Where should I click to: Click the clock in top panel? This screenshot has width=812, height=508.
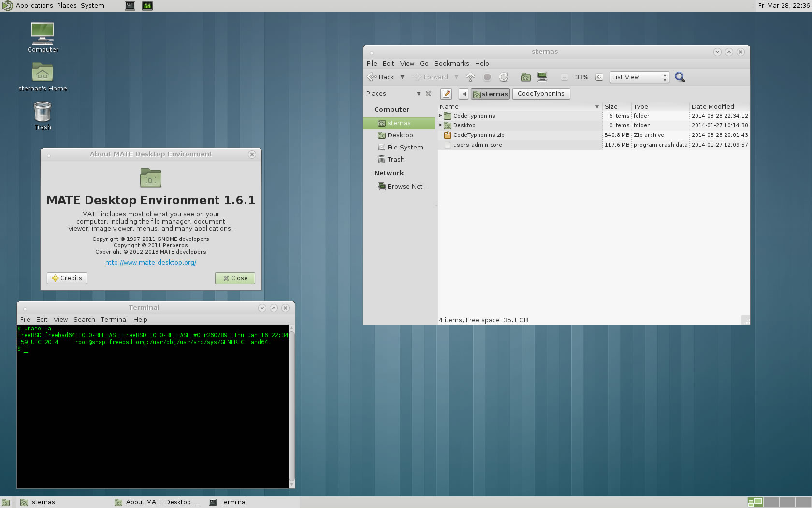pyautogui.click(x=783, y=5)
